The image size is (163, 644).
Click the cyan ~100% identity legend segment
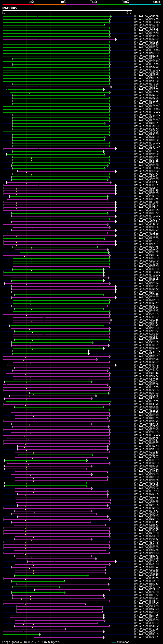(145, 4)
